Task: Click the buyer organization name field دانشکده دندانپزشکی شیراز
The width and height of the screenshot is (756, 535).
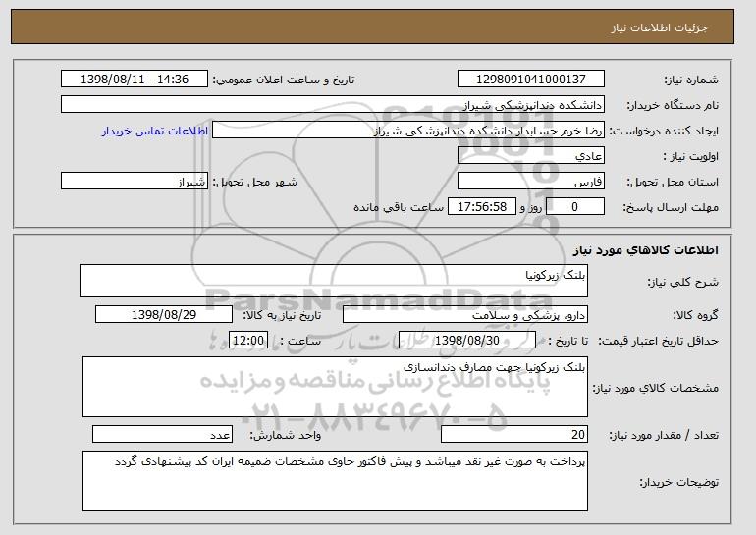Action: [x=333, y=105]
